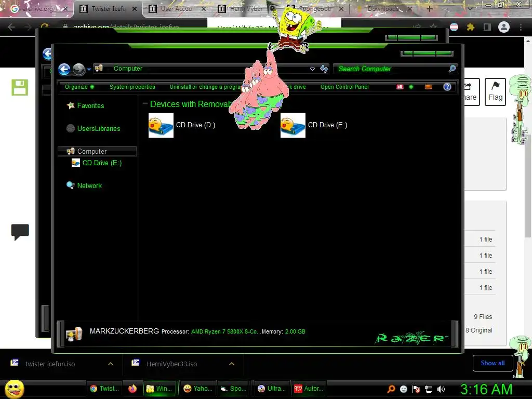The width and height of the screenshot is (532, 399).
Task: Switch to the archive.org browser tab
Action: 37,9
